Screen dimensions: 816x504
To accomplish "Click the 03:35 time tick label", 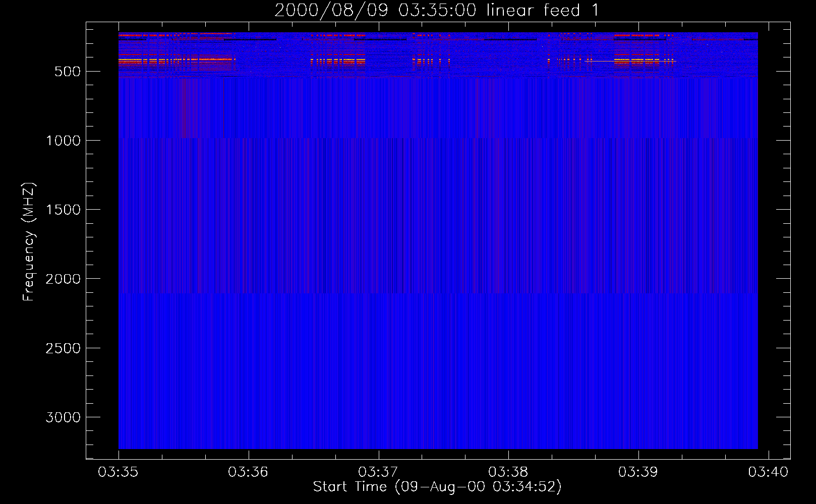I will point(118,472).
